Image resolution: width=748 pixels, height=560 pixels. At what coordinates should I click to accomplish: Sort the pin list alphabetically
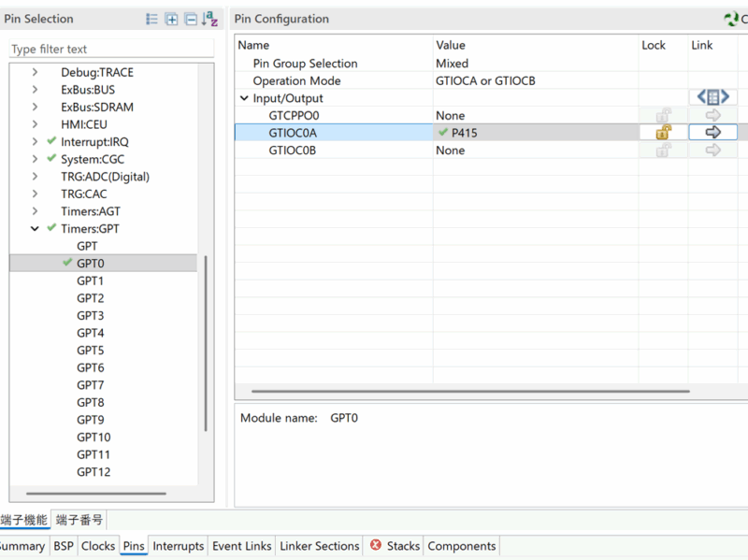pos(209,19)
